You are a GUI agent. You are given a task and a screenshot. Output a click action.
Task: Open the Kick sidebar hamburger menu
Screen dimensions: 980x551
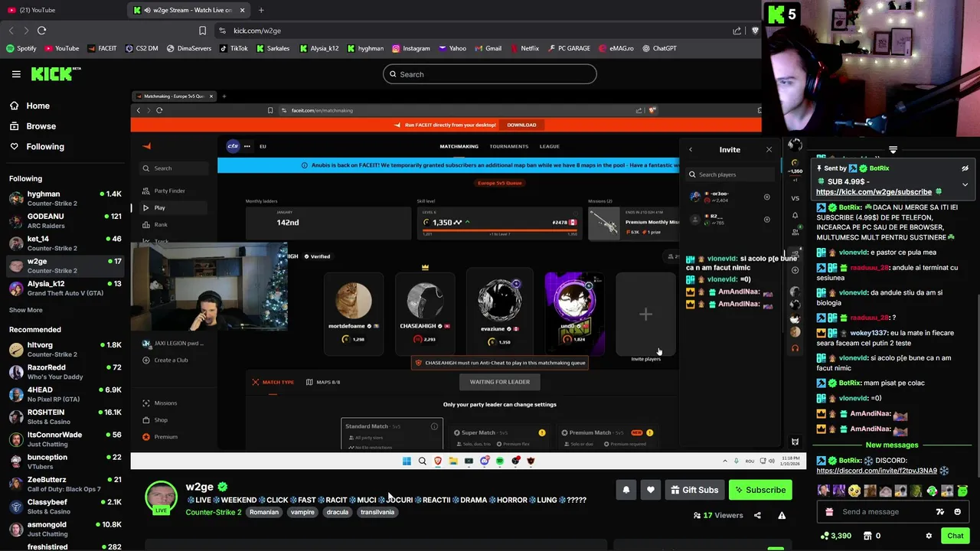16,74
